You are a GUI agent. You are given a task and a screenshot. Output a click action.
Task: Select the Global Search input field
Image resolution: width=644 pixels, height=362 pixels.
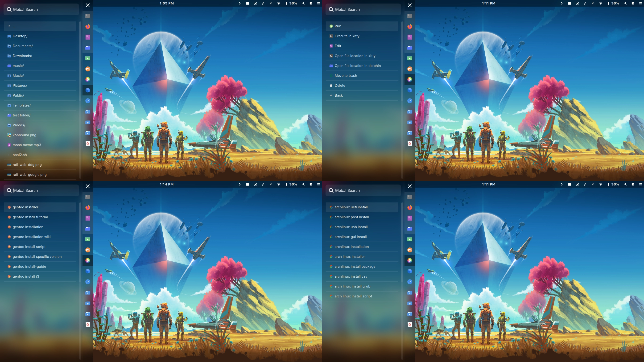coord(41,9)
